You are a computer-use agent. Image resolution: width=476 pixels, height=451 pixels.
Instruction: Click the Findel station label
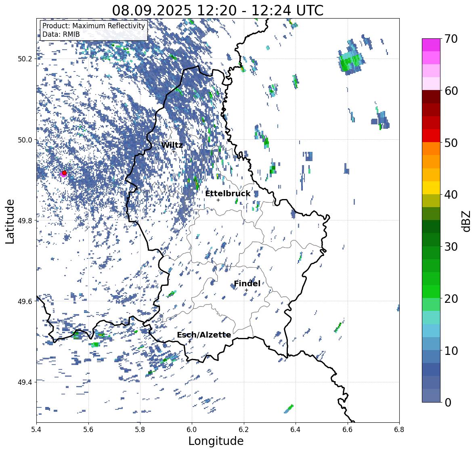pyautogui.click(x=247, y=283)
